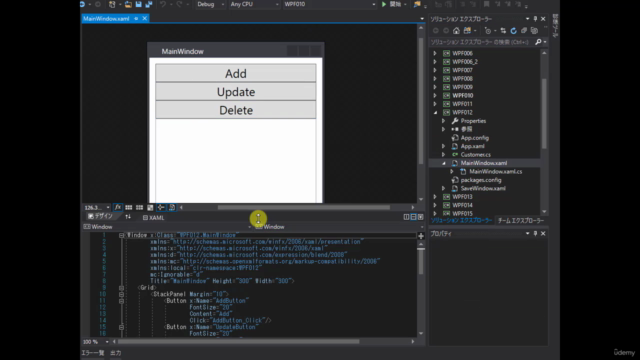The width and height of the screenshot is (640, 360).
Task: Select MainWindow.xaml.cs in Solution Explorer
Action: pyautogui.click(x=495, y=172)
